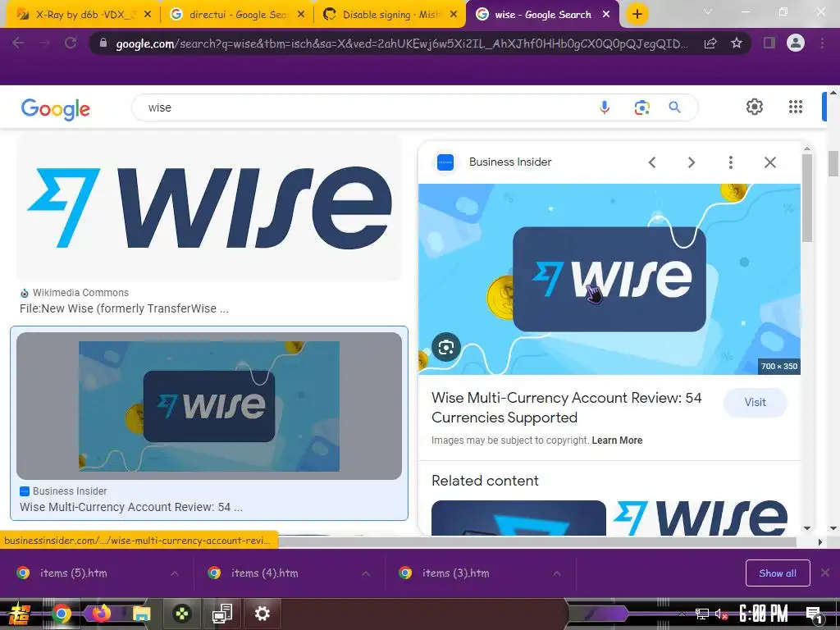Open downloaded file items (4).htm
840x630 pixels.
pos(265,573)
